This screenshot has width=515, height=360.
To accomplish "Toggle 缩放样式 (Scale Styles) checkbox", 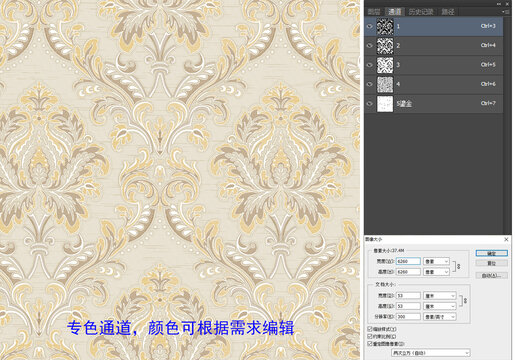I will (370, 329).
